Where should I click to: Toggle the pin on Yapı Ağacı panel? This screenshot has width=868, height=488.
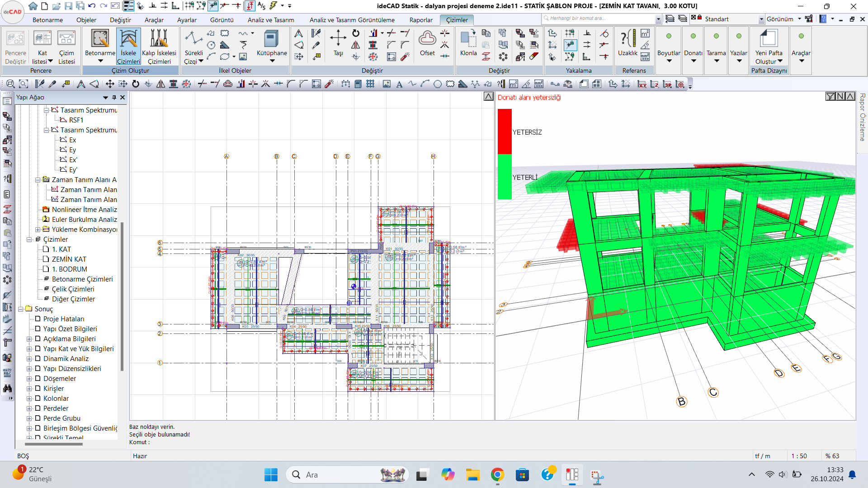(x=114, y=97)
